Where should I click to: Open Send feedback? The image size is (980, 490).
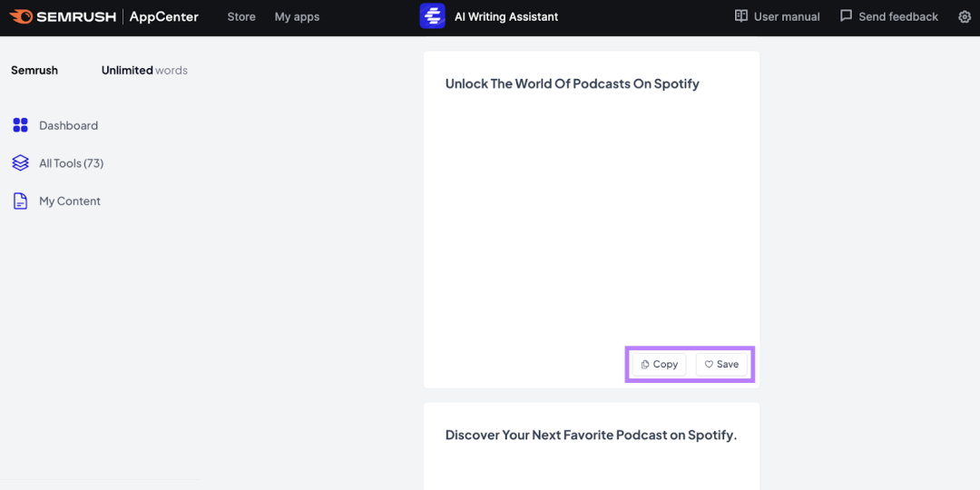click(898, 17)
